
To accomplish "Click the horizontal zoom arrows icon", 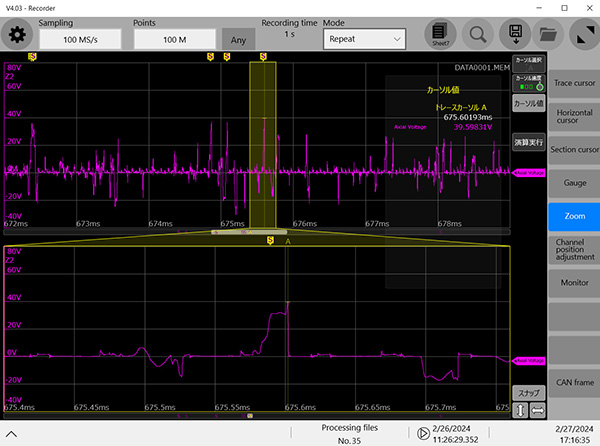I will pos(537,412).
